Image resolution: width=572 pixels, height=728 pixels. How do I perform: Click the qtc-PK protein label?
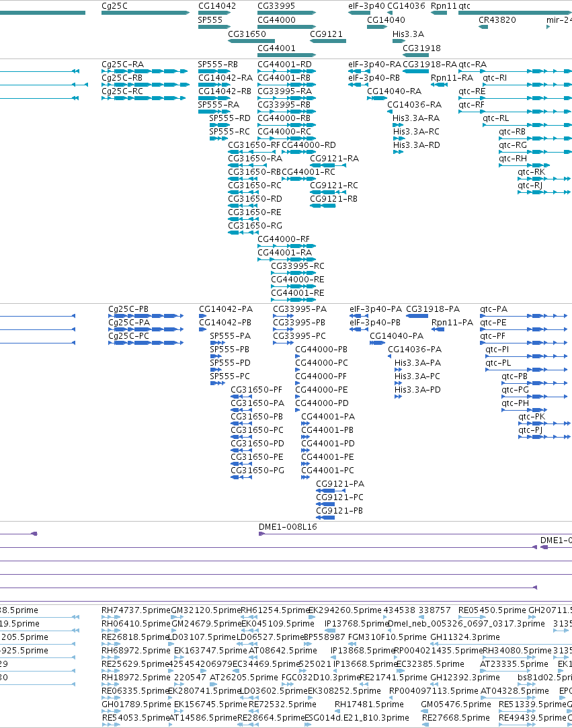click(532, 417)
